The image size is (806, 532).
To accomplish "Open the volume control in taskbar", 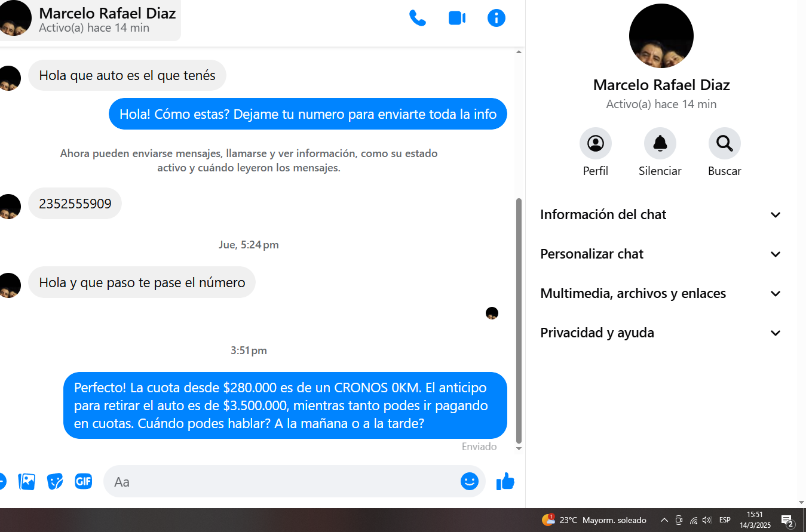I will click(707, 520).
